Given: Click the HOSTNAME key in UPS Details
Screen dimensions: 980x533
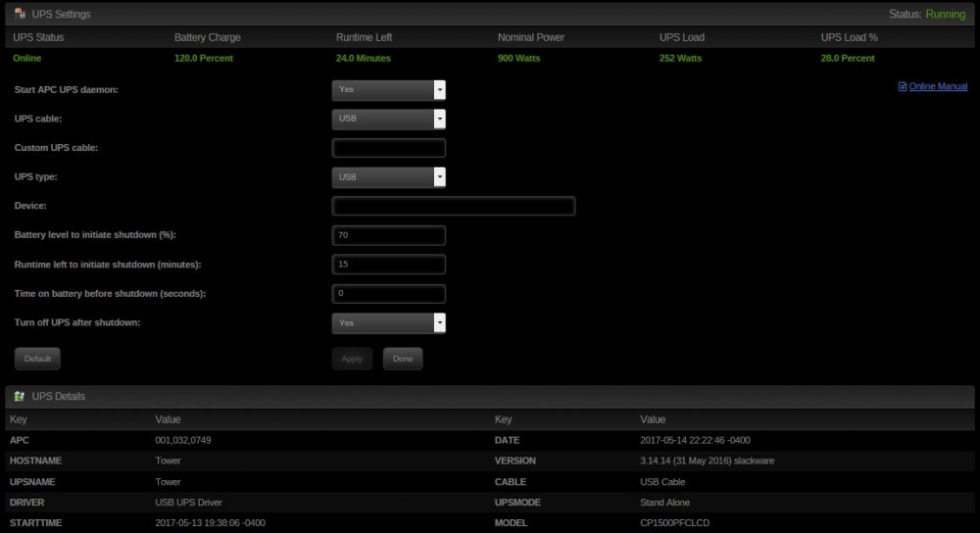Looking at the screenshot, I should coord(35,460).
